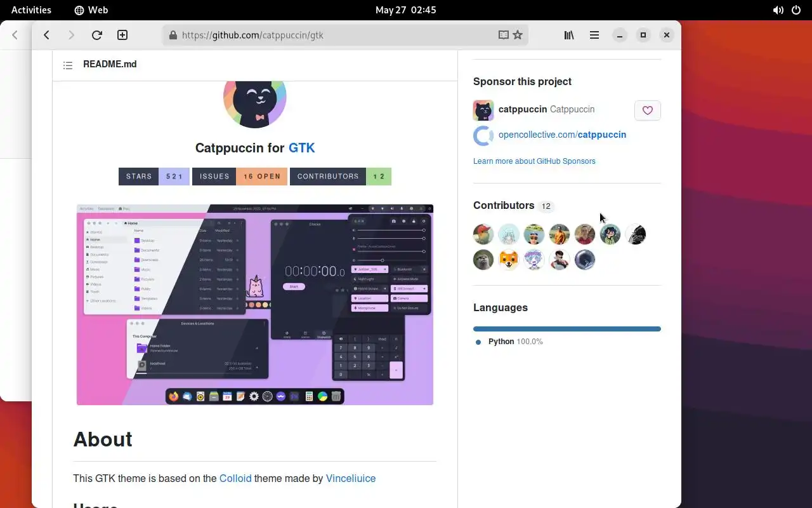The height and width of the screenshot is (508, 812).
Task: Open the theme preview screenshot image
Action: pos(255,305)
